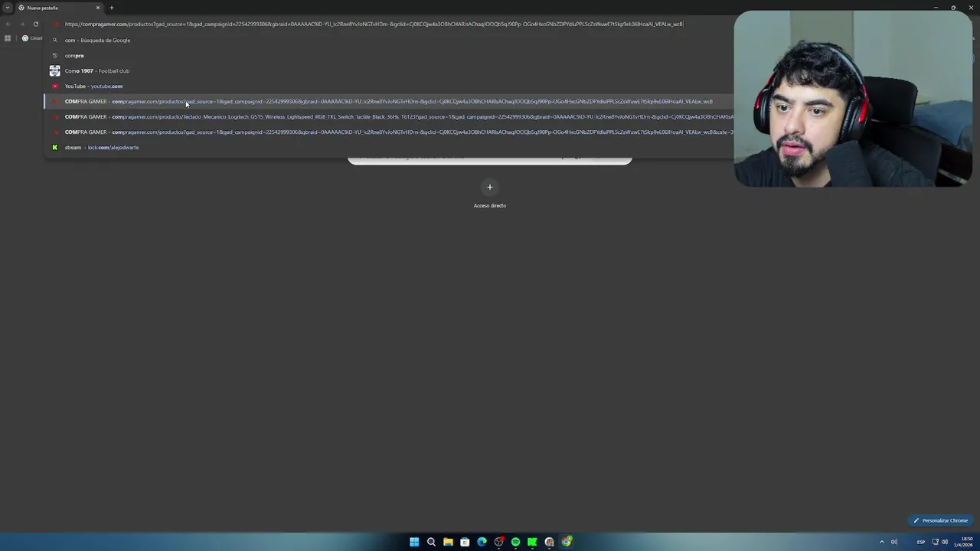Image resolution: width=980 pixels, height=551 pixels.
Task: Click the ESP language indicator
Action: coord(921,542)
